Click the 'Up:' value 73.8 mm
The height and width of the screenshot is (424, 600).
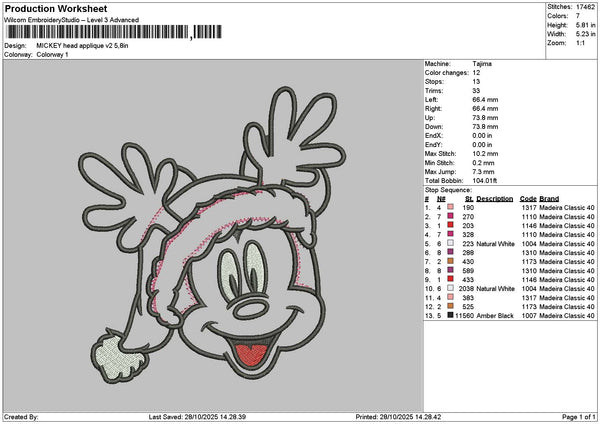(x=485, y=117)
